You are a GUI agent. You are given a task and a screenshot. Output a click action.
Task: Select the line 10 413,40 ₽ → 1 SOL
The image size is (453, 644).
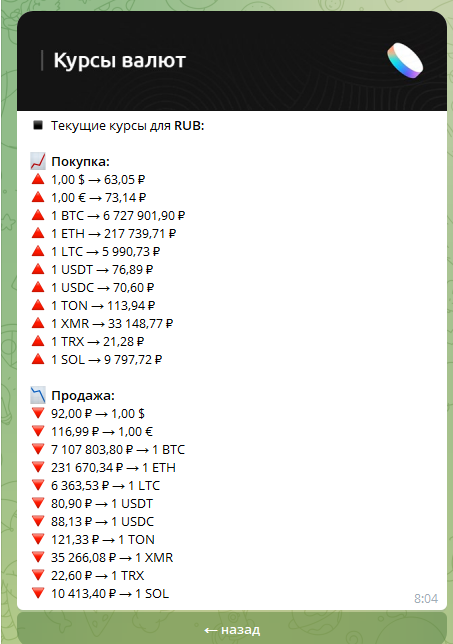(110, 593)
